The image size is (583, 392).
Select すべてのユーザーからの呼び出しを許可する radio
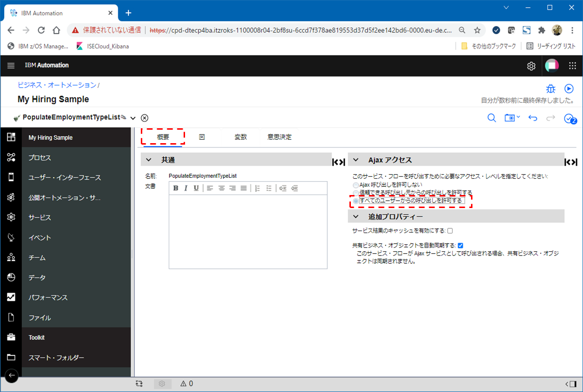point(356,201)
